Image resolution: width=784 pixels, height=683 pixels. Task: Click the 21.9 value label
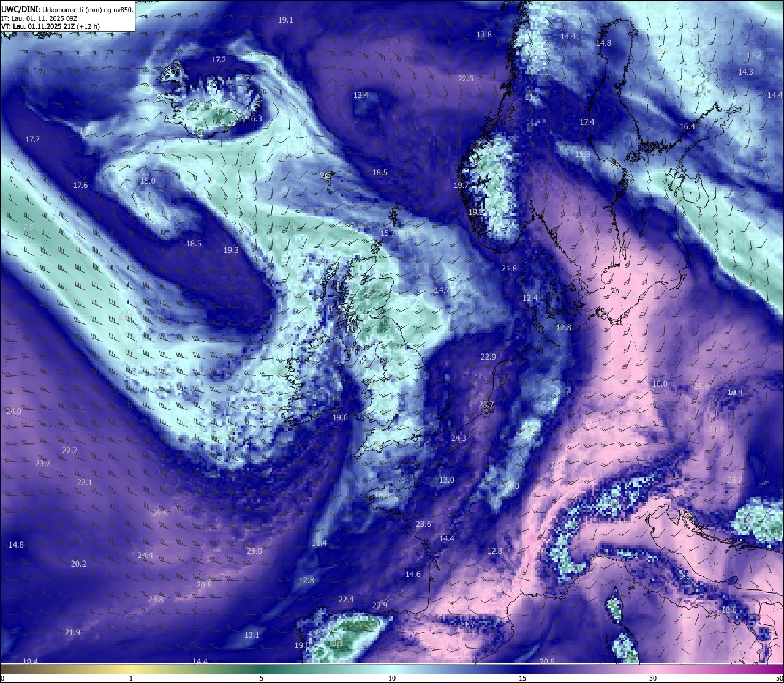click(x=72, y=633)
